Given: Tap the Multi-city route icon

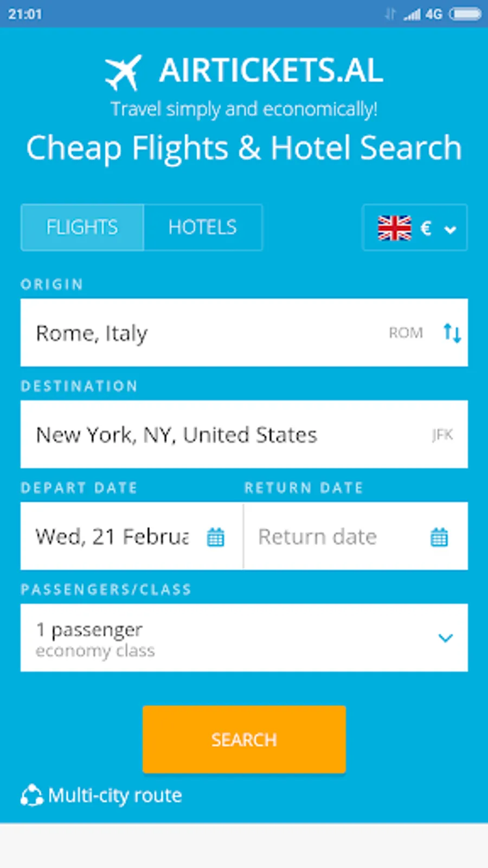Looking at the screenshot, I should (x=31, y=796).
